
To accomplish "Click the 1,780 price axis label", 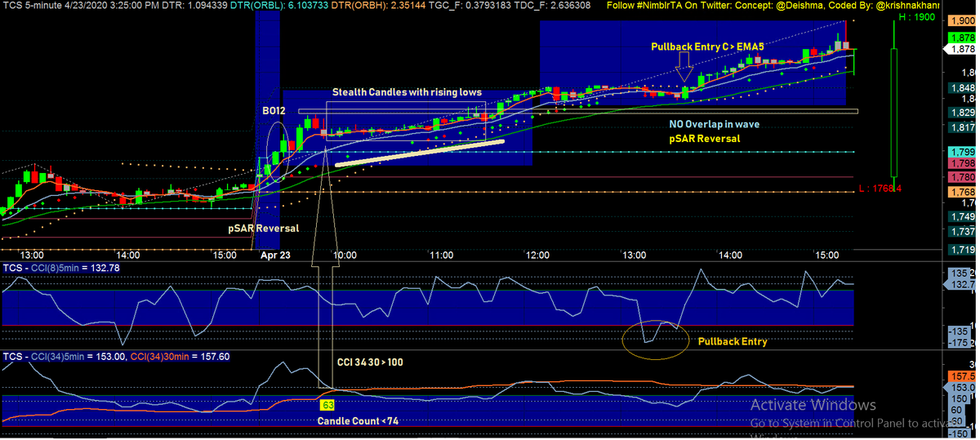I will 962,176.
